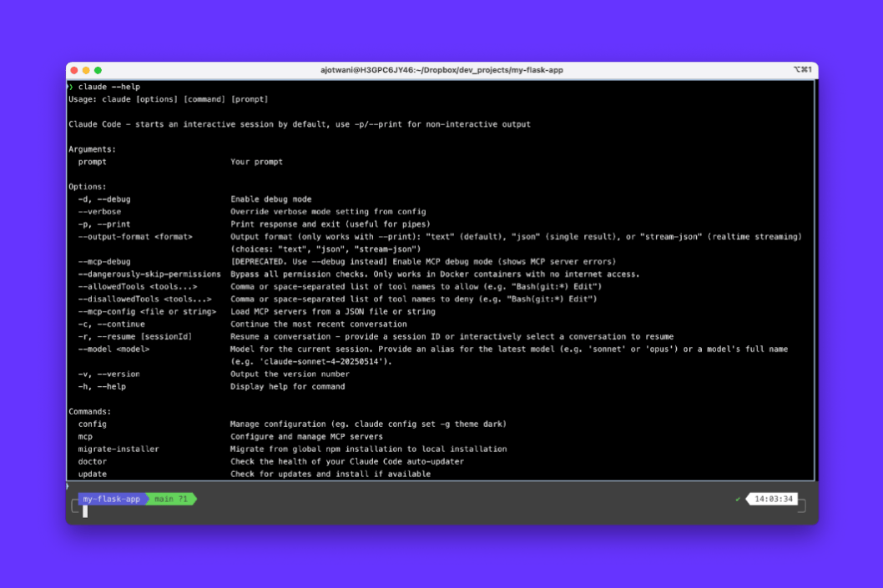Close the terminal window with red button
Viewport: 883px width, 588px height.
(x=74, y=70)
